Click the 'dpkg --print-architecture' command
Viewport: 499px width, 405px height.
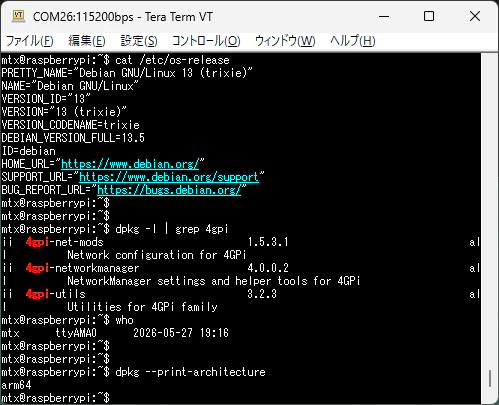click(190, 372)
